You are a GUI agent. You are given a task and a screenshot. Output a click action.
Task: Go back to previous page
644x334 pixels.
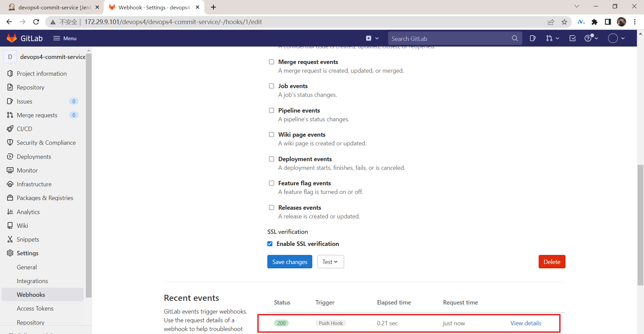[x=9, y=22]
